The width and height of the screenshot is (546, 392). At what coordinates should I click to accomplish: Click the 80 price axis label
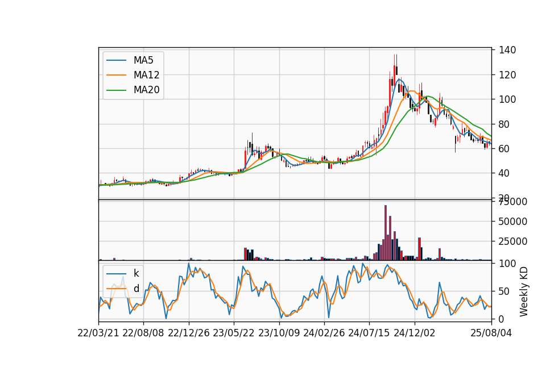click(x=504, y=124)
